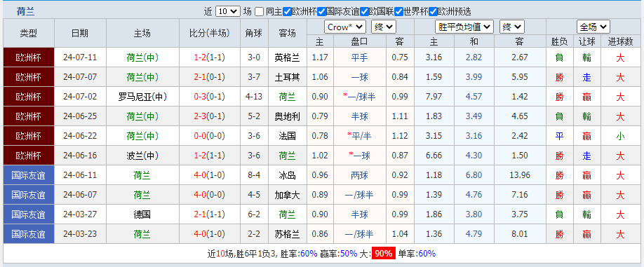The height and width of the screenshot is (267, 644).
Task: Click 苏格兰 away team name
Action: (287, 234)
